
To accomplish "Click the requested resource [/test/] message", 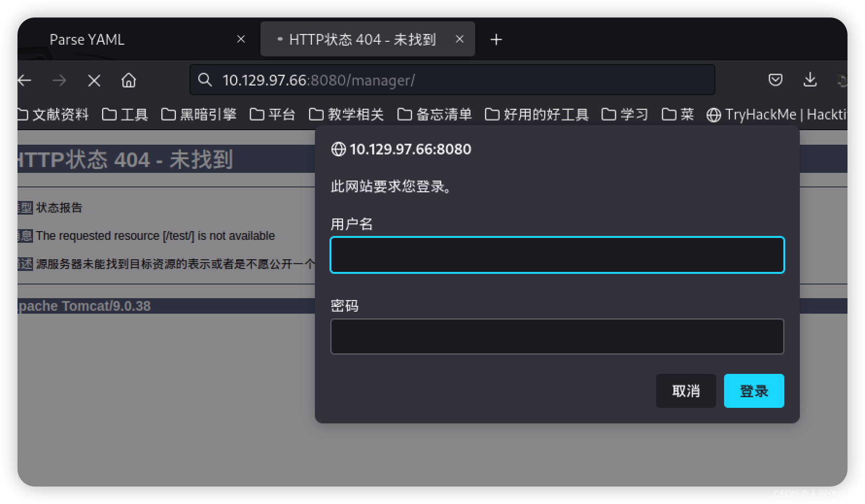I will (x=156, y=236).
